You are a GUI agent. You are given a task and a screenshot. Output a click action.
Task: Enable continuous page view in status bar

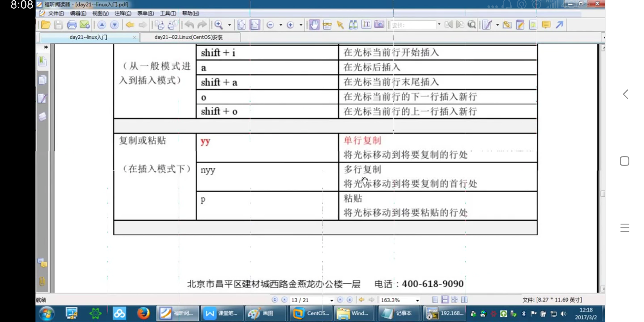[x=445, y=300]
